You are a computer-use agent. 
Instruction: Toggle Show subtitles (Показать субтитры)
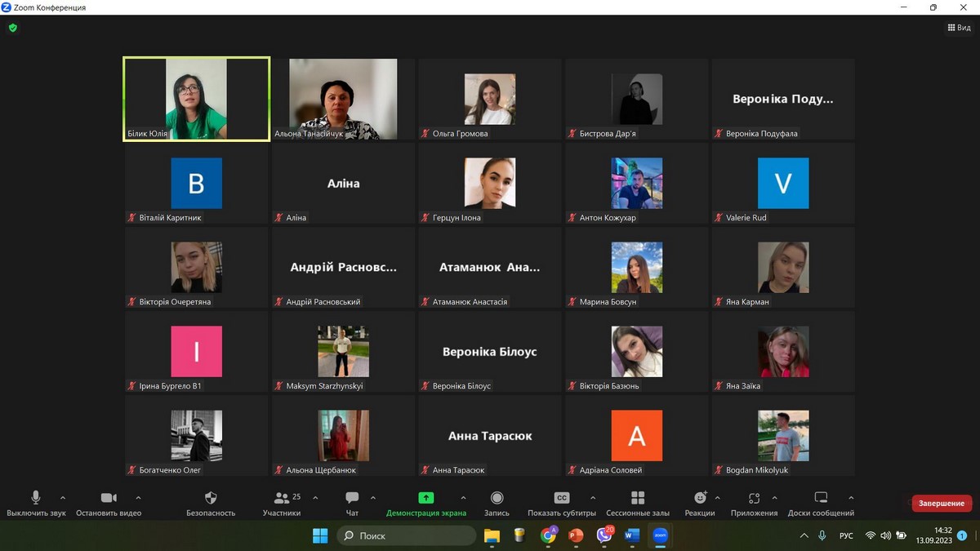[x=562, y=498]
